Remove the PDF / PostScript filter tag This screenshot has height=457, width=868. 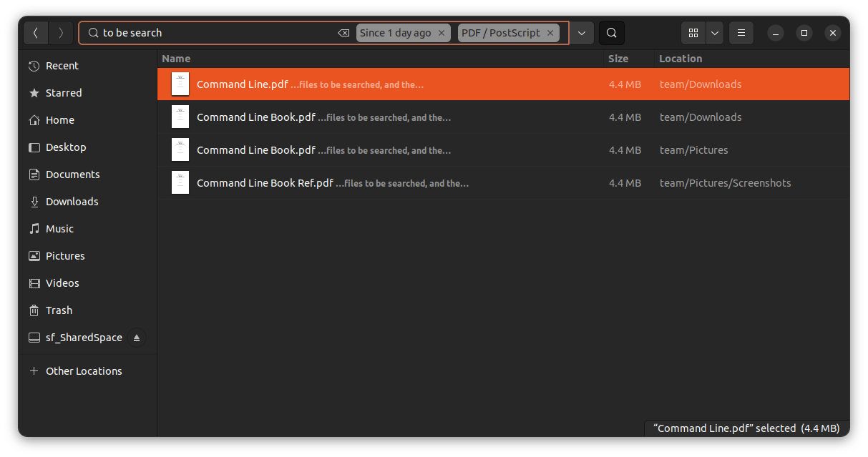(550, 33)
